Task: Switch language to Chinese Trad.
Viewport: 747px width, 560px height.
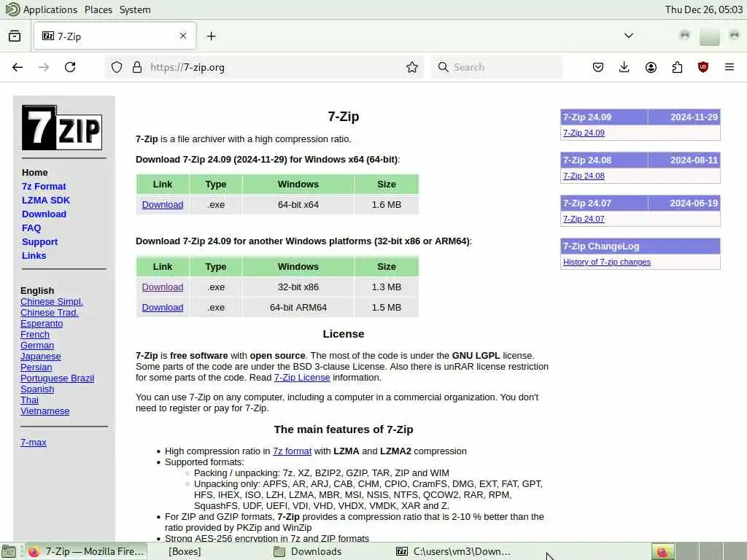Action: (49, 312)
